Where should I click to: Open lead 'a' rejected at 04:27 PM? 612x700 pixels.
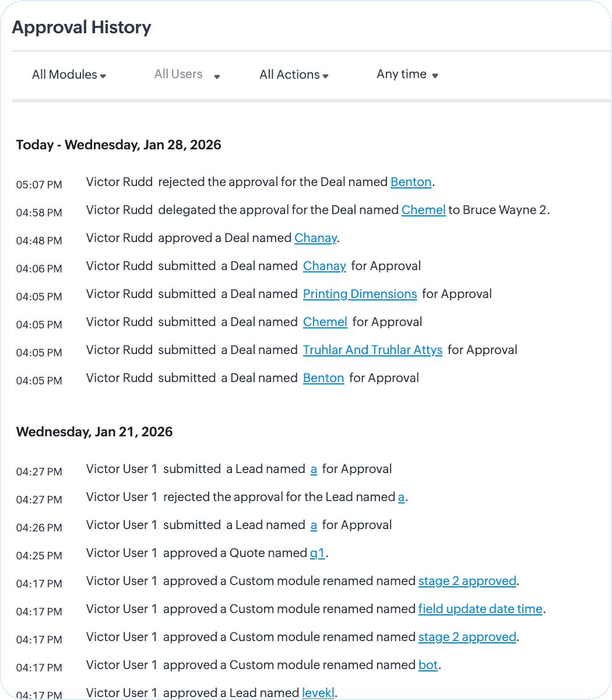click(401, 497)
